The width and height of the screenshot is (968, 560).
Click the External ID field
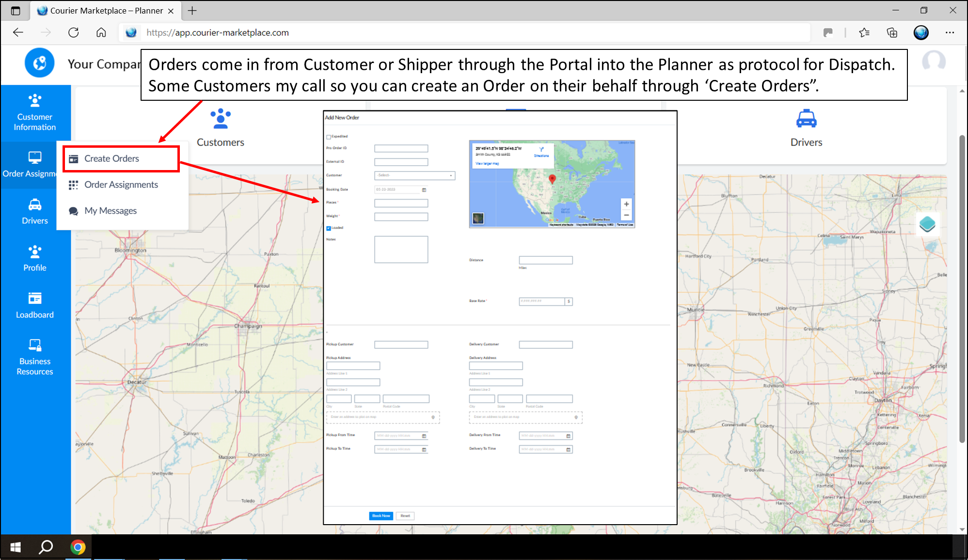pos(401,162)
